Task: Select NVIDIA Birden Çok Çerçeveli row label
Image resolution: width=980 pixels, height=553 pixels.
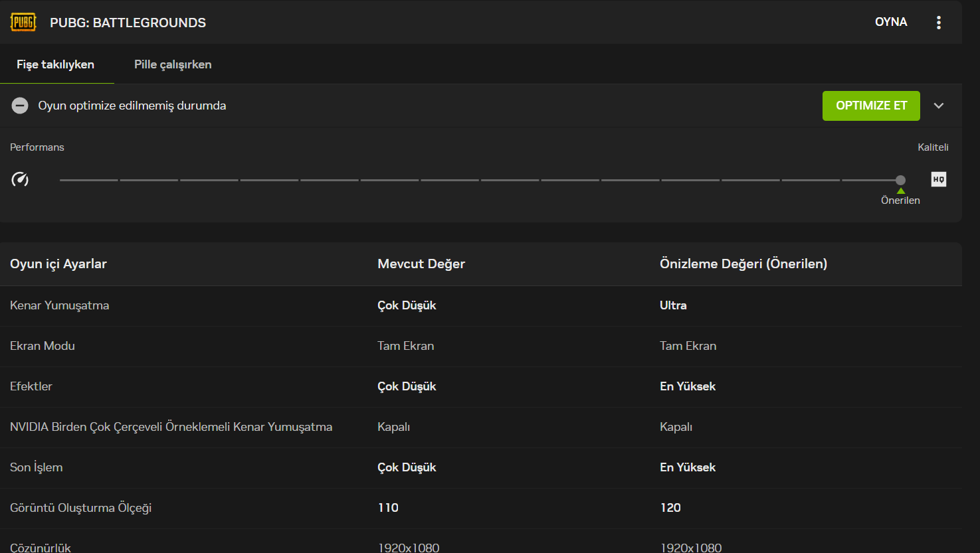Action: click(x=171, y=427)
